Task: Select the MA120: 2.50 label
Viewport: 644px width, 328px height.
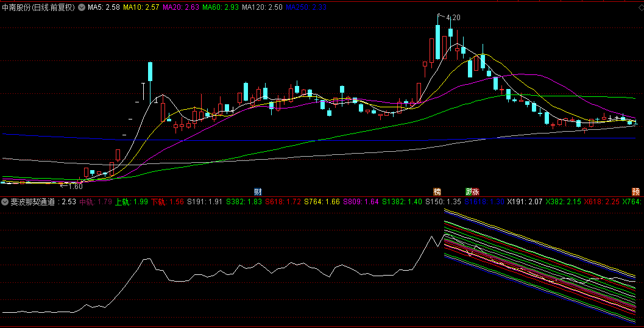Action: point(262,7)
